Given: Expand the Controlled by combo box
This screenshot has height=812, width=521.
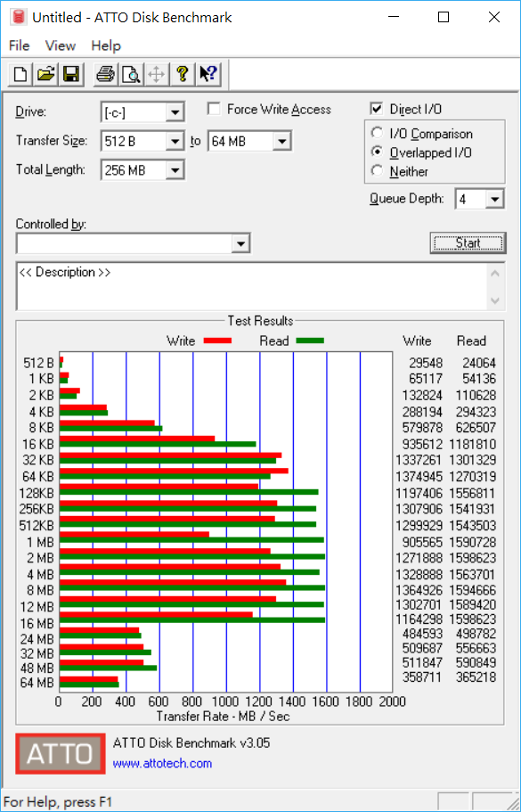Looking at the screenshot, I should [x=240, y=244].
